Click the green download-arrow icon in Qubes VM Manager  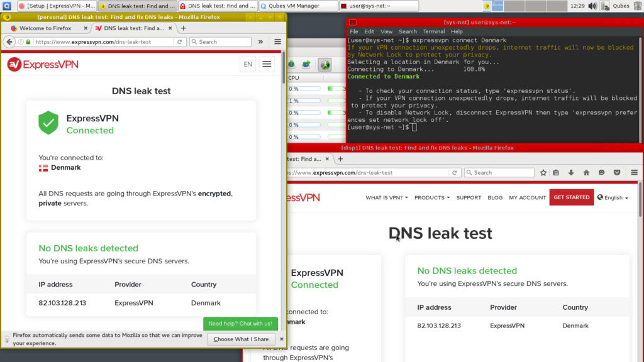tap(292, 65)
